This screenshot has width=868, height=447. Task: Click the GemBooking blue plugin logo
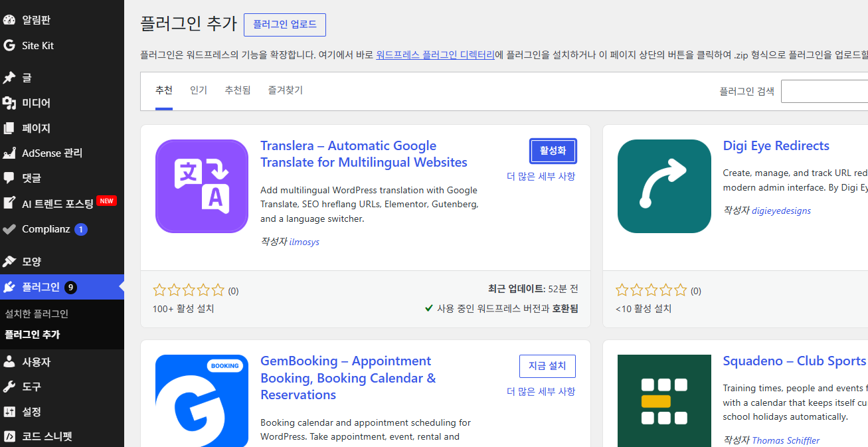pyautogui.click(x=202, y=401)
